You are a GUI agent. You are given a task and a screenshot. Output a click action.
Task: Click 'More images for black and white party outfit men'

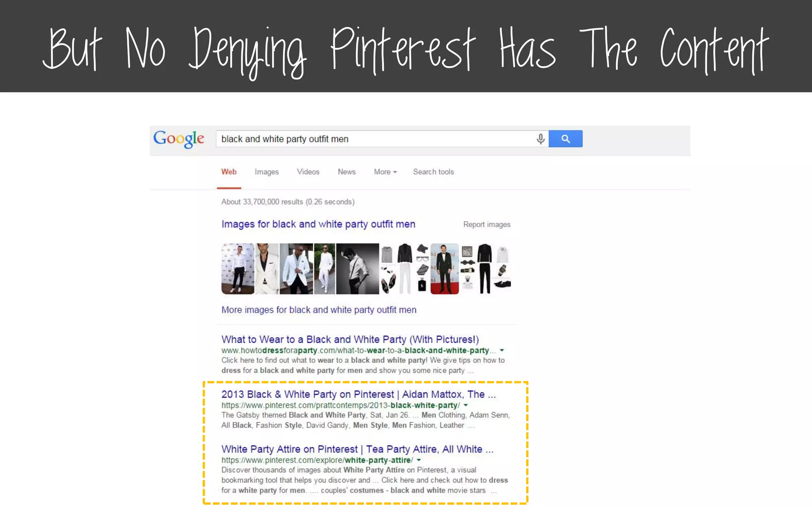pos(319,310)
